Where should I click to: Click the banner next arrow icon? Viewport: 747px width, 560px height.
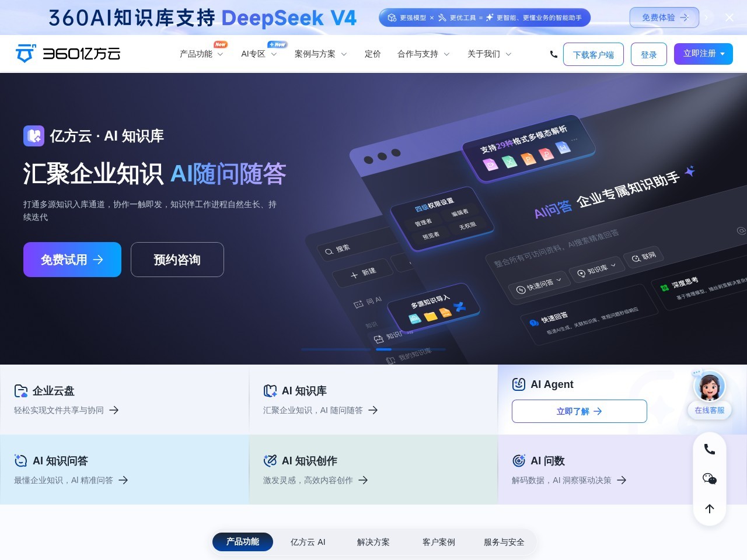[706, 17]
